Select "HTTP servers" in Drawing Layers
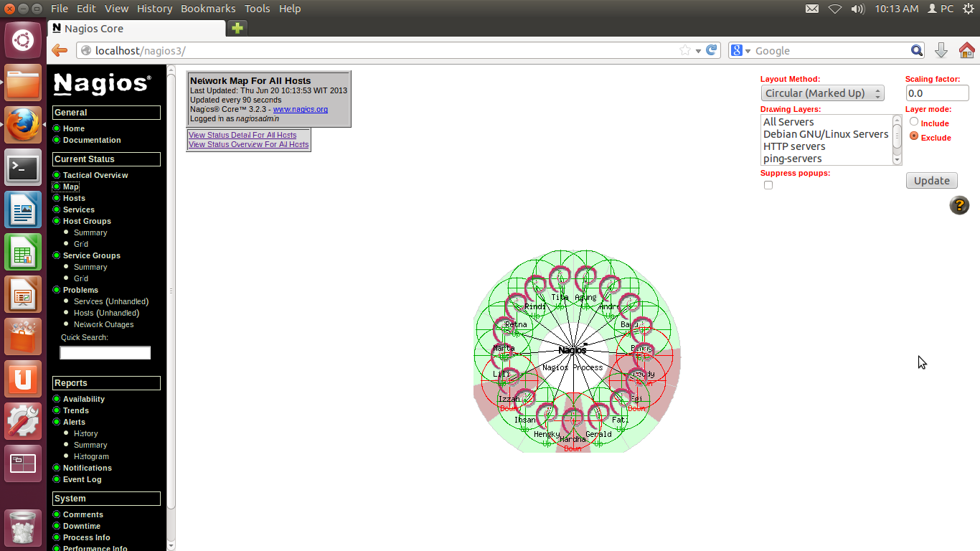The width and height of the screenshot is (980, 551). [x=794, y=146]
